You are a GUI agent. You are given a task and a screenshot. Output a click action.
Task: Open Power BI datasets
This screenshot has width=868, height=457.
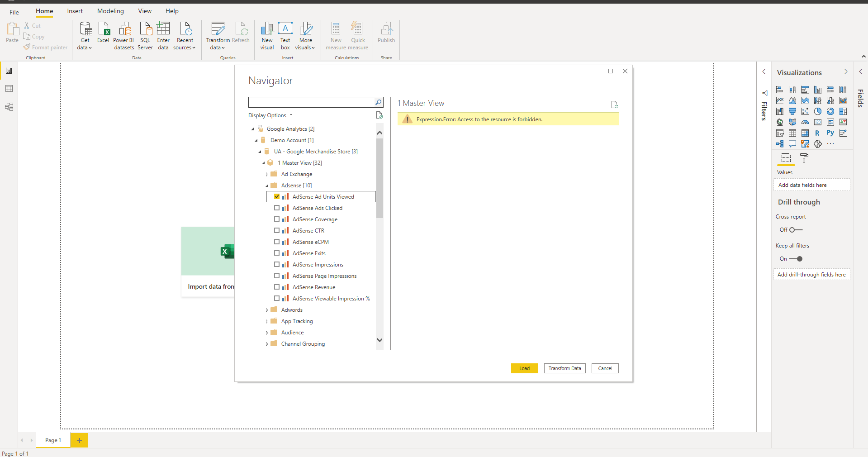[x=124, y=35]
